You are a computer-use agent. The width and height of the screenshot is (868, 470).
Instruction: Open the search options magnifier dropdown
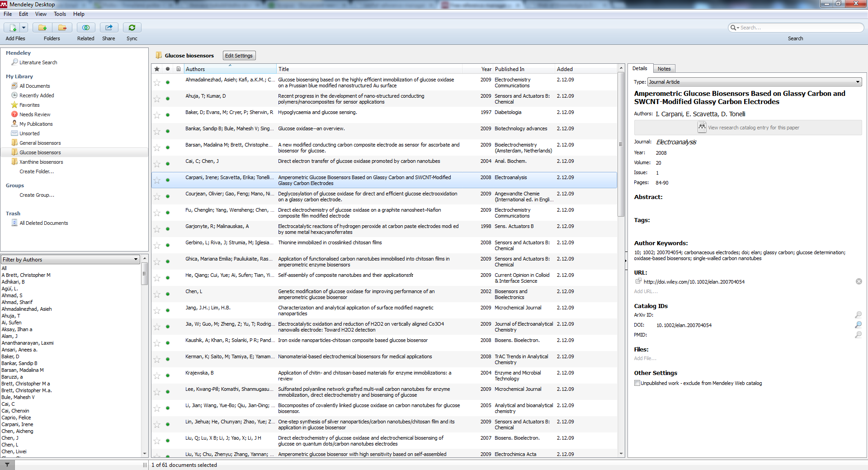point(735,28)
